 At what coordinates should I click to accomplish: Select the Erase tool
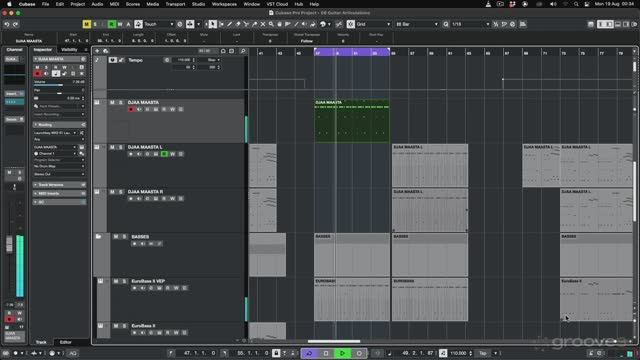[238, 24]
